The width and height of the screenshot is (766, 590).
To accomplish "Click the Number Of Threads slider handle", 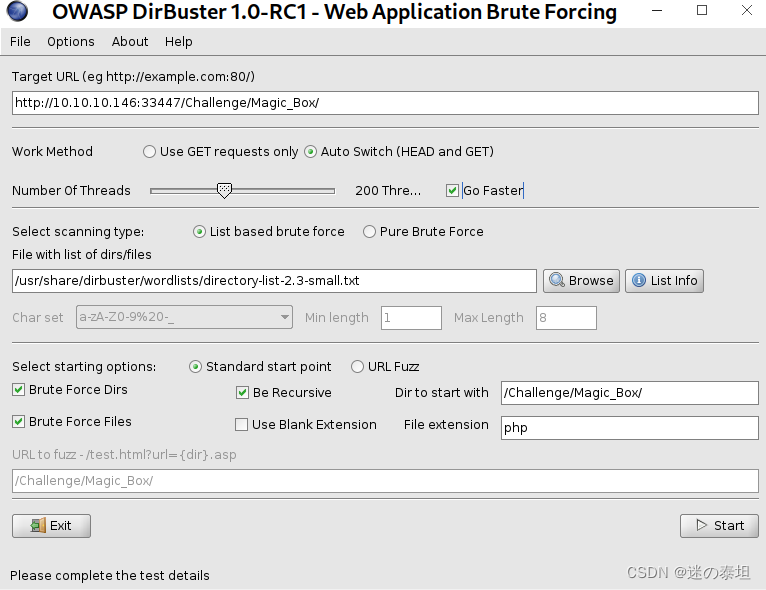I will tap(224, 190).
